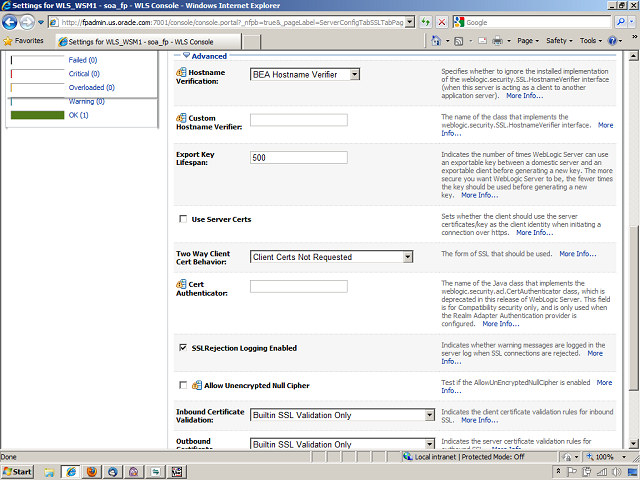Viewport: 640px width, 480px height.
Task: Click the Export Key Lifespan field
Action: tap(298, 158)
